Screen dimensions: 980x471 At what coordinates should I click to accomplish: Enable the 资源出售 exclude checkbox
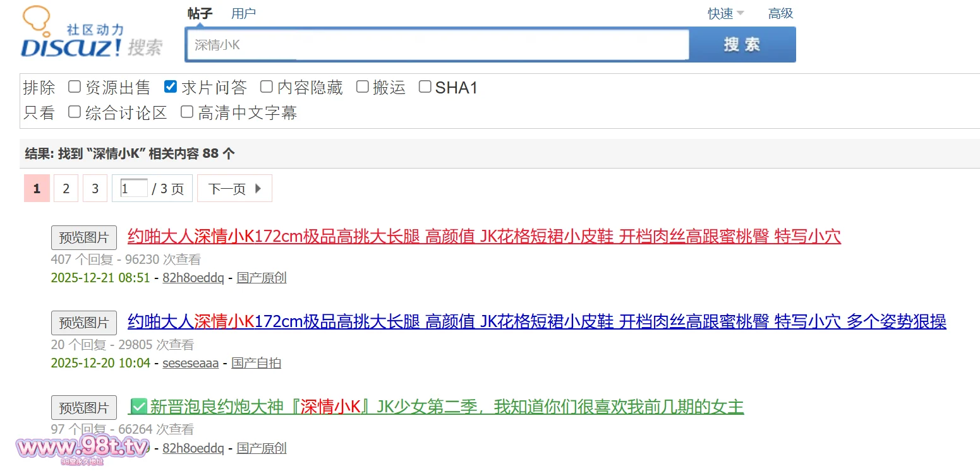75,87
